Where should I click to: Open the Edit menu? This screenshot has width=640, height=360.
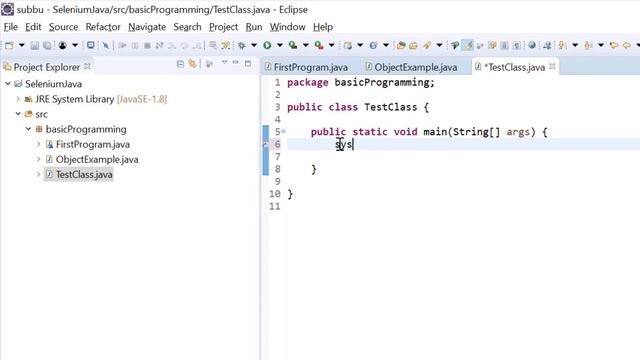[x=33, y=27]
